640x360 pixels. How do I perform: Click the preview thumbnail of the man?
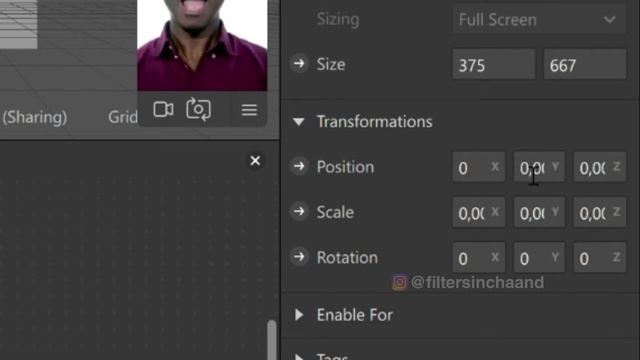pos(202,45)
